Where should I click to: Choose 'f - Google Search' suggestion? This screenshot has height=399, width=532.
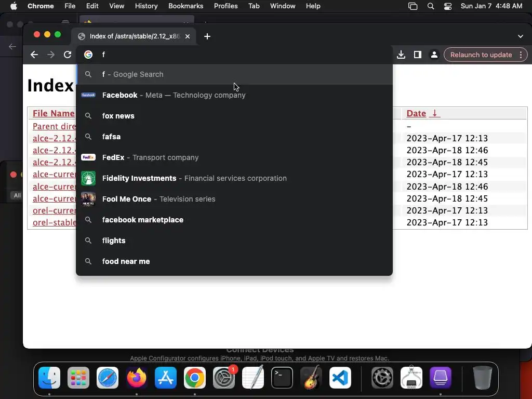tap(234, 74)
